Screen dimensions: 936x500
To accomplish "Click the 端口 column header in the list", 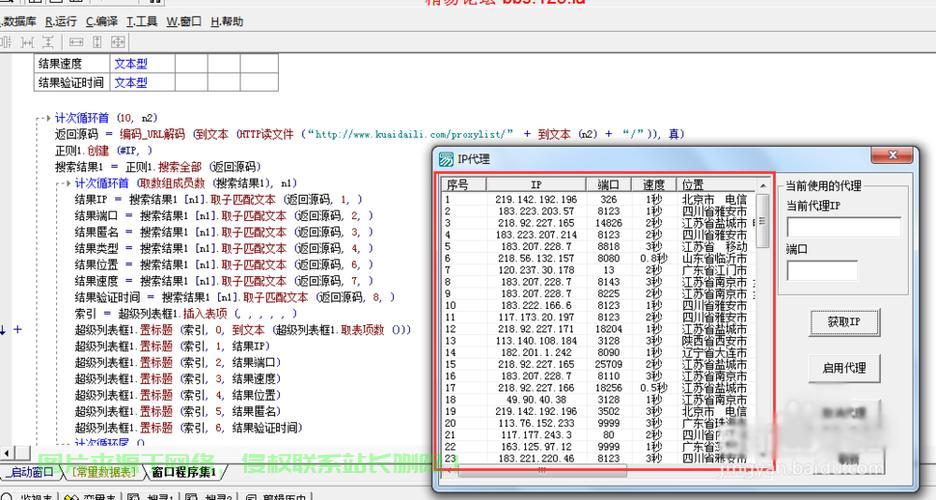I will pyautogui.click(x=608, y=184).
